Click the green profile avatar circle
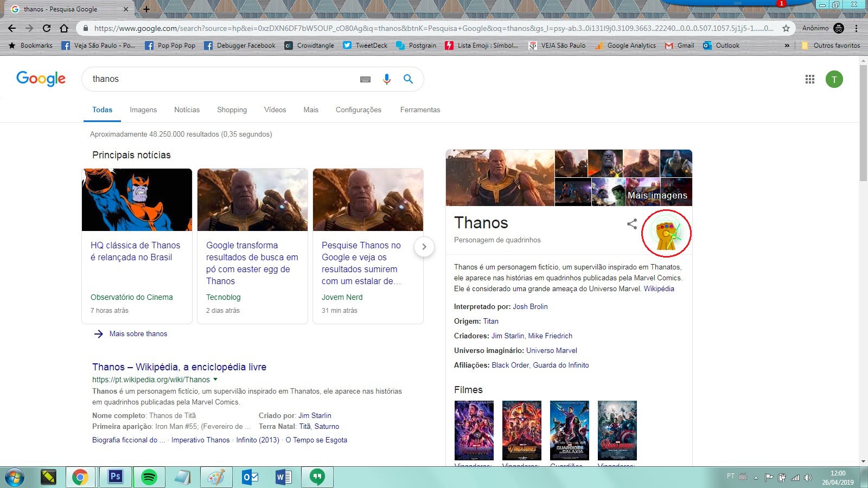868x488 pixels. point(835,79)
